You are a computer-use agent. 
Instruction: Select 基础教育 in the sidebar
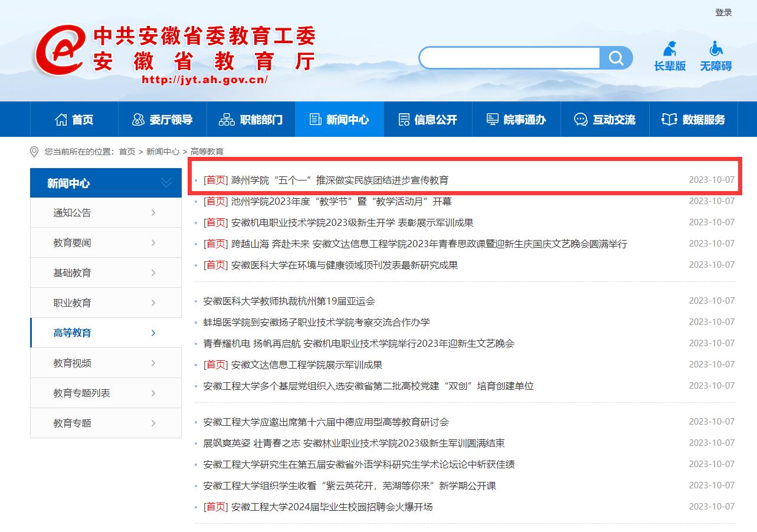[x=106, y=272]
